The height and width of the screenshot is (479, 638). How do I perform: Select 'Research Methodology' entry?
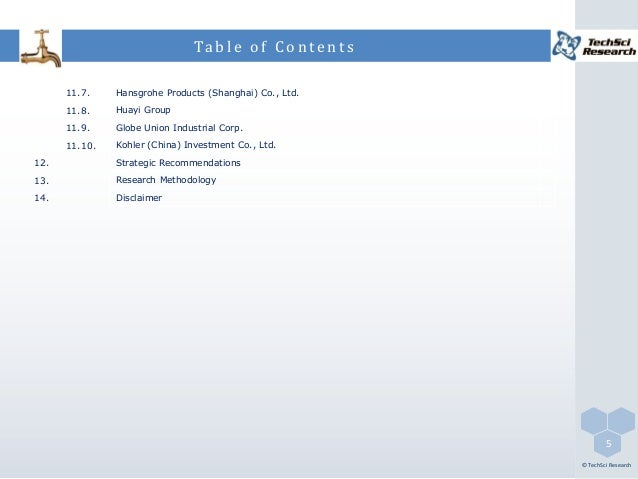point(166,180)
